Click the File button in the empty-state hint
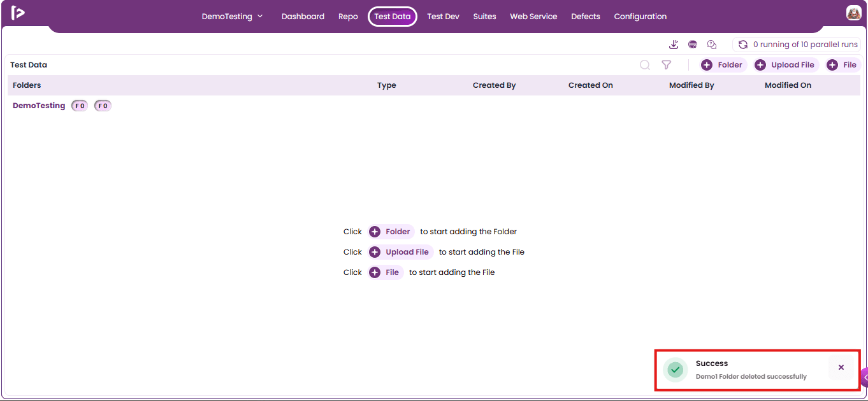 (386, 272)
